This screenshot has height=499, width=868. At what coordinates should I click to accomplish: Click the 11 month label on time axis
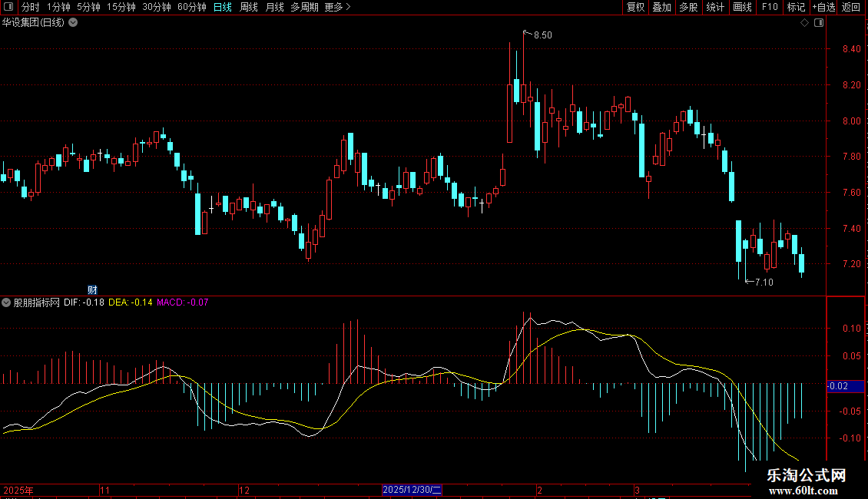(104, 490)
